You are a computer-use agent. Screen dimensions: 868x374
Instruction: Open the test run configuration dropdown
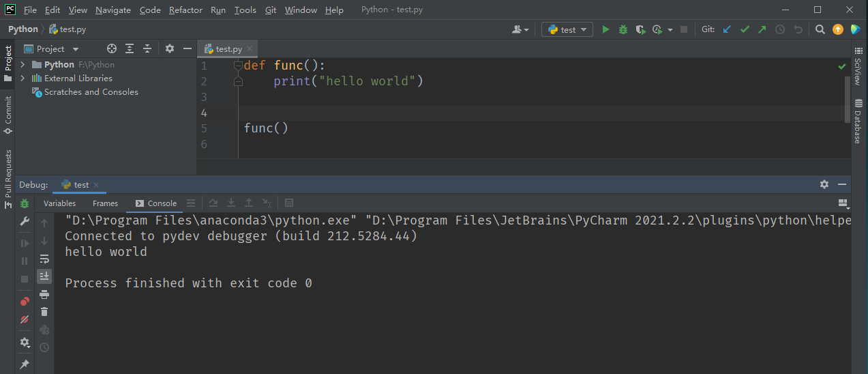tap(567, 29)
